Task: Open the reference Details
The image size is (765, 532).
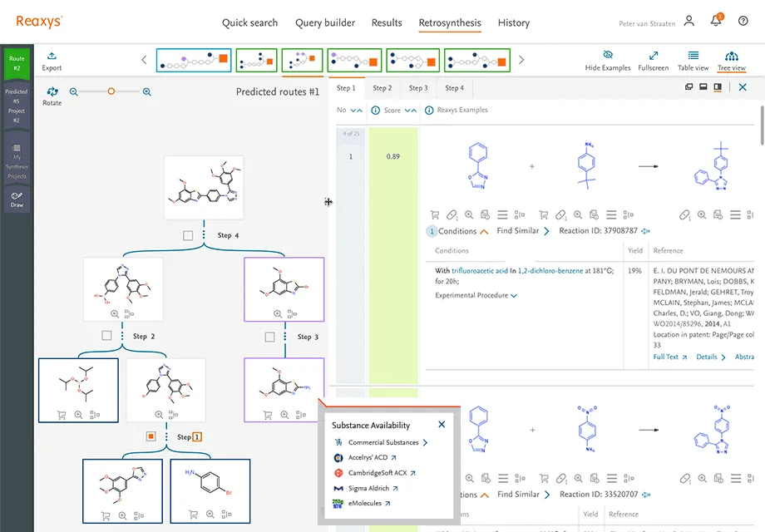Action: [711, 357]
